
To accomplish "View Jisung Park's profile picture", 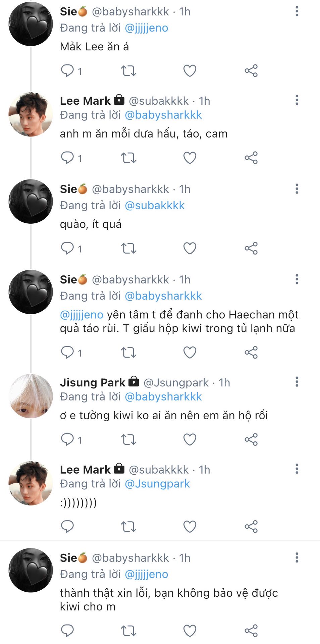I will [31, 396].
